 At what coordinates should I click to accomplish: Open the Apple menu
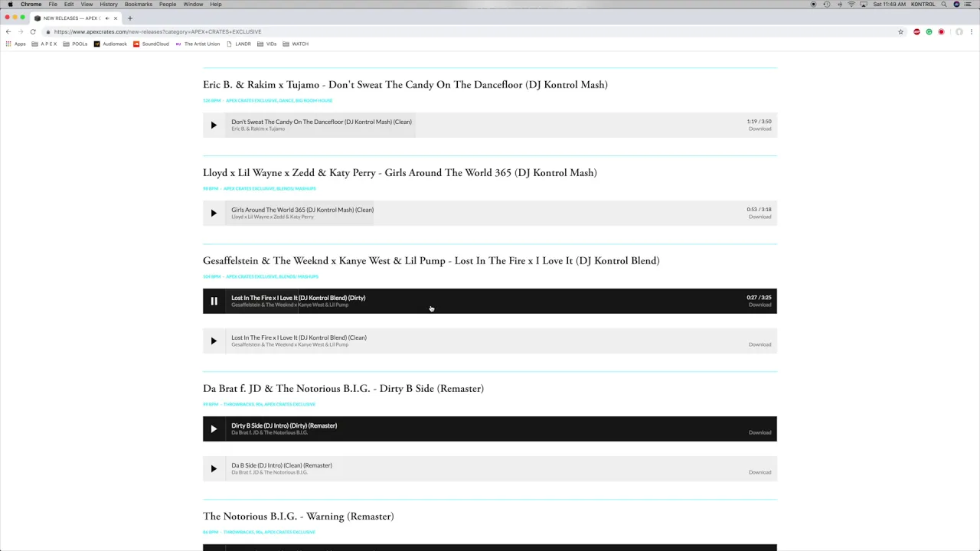pyautogui.click(x=10, y=5)
